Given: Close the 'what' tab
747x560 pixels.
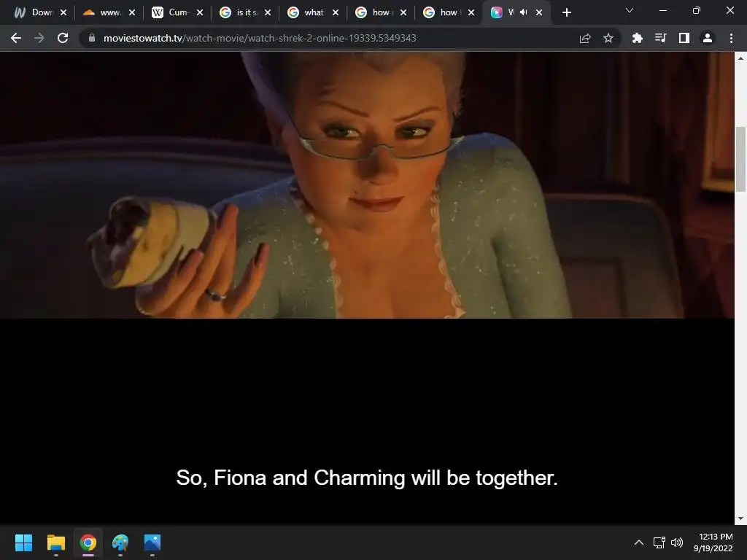Looking at the screenshot, I should click(336, 12).
